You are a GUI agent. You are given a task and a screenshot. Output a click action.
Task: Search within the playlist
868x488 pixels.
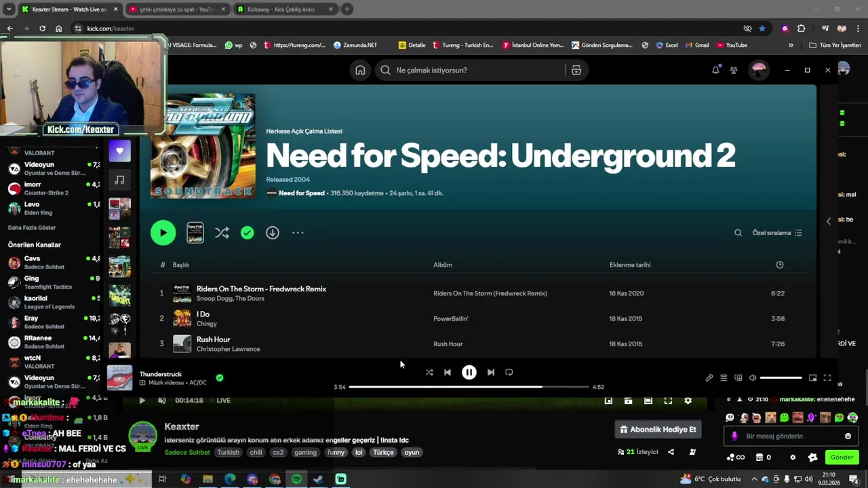pos(738,232)
